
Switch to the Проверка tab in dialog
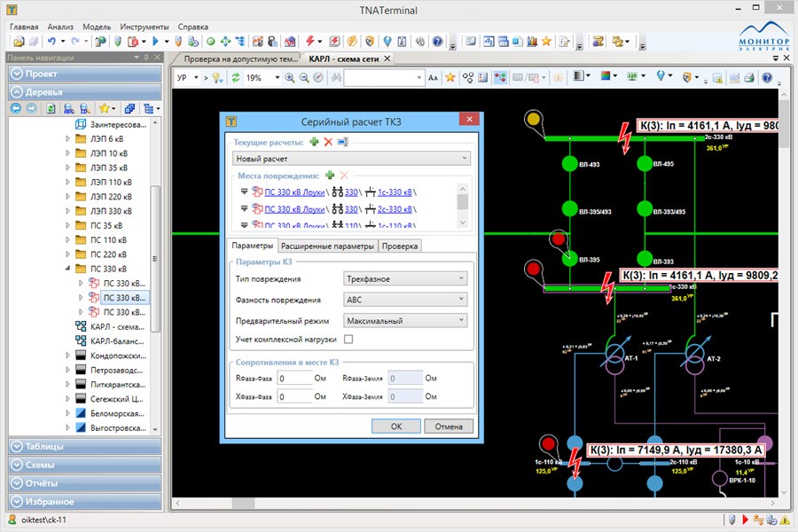coord(400,246)
